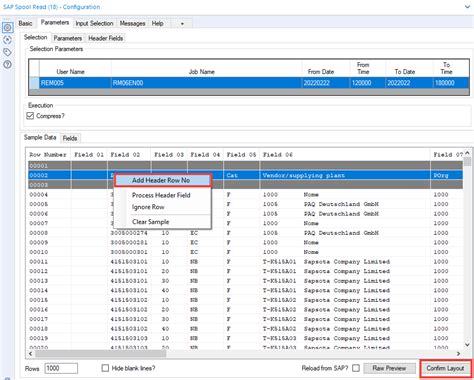
Task: Click the sample data scroll up arrow
Action: pos(467,153)
